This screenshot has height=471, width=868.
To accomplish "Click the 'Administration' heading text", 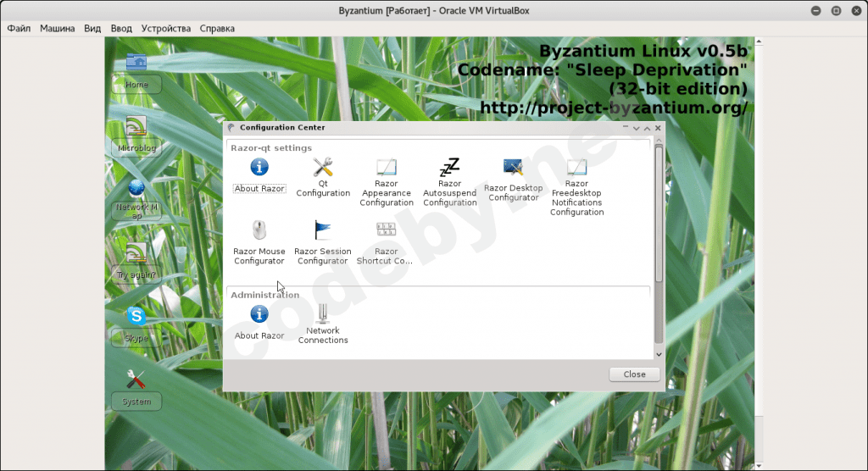I will (x=264, y=295).
